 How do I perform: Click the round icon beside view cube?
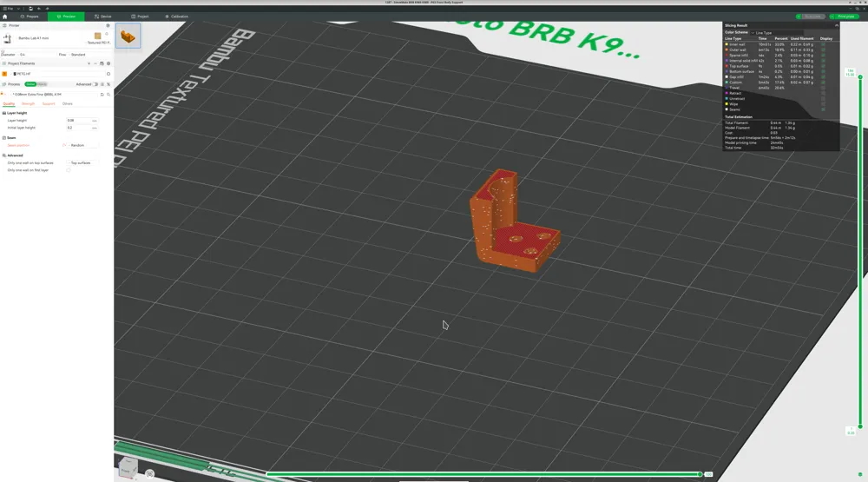click(x=149, y=473)
